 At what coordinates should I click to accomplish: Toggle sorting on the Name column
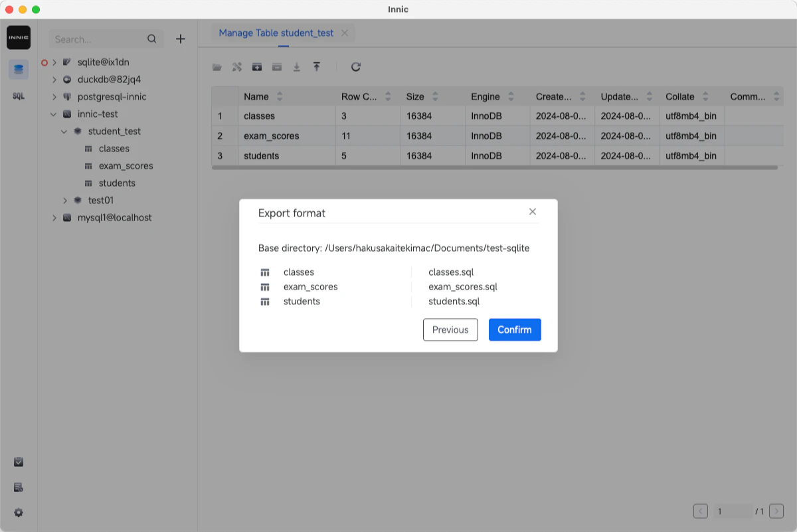pyautogui.click(x=279, y=96)
